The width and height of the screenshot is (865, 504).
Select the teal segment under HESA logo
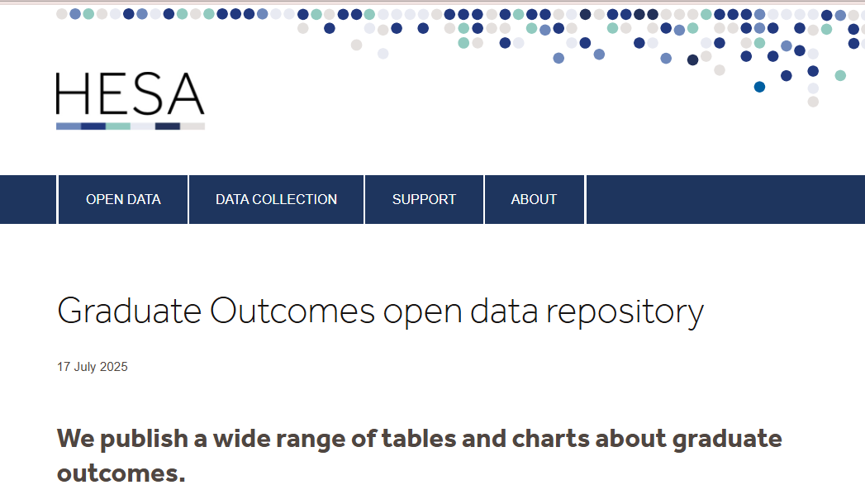coord(118,126)
